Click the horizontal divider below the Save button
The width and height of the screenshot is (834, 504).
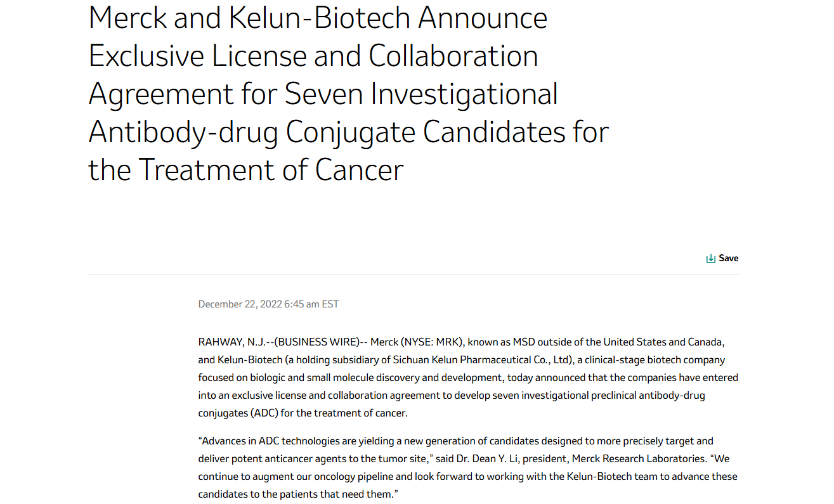413,275
